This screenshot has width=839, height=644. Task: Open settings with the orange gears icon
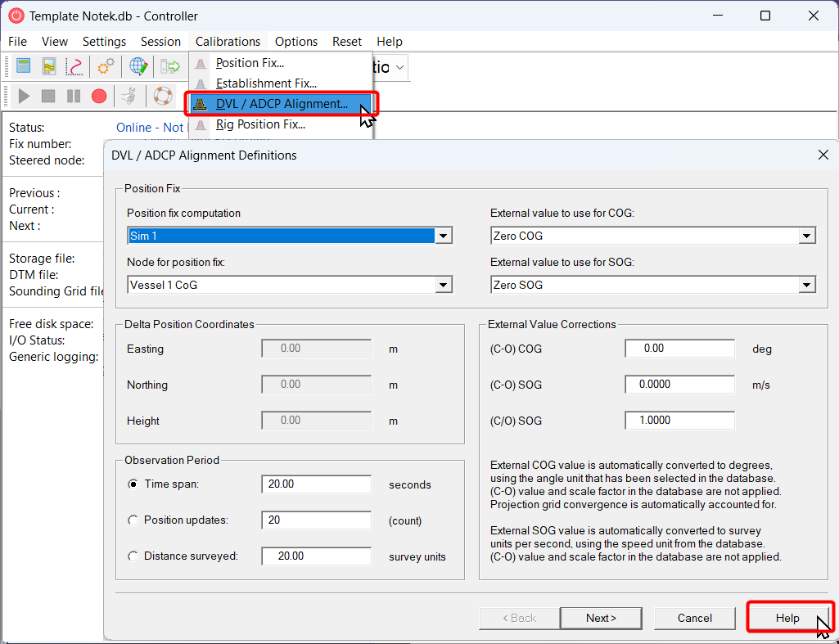point(106,66)
